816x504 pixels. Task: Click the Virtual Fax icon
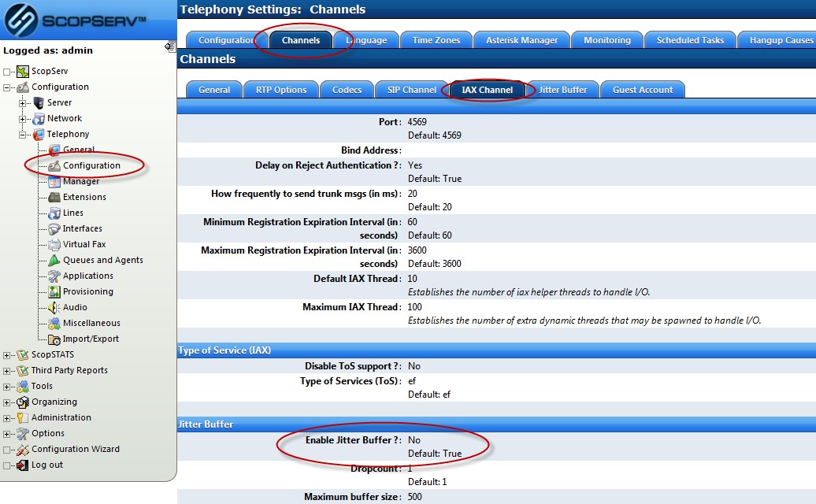point(54,244)
